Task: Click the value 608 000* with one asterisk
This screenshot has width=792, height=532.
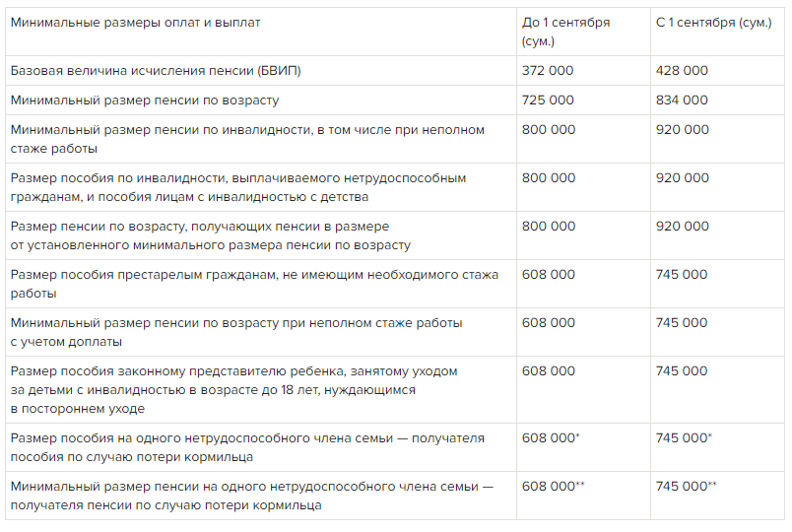Action: pyautogui.click(x=551, y=437)
